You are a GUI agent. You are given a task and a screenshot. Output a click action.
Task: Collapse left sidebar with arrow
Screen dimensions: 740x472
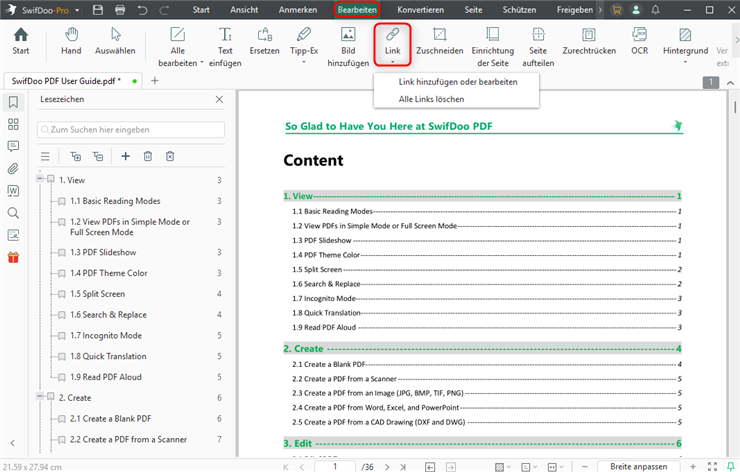[x=13, y=443]
